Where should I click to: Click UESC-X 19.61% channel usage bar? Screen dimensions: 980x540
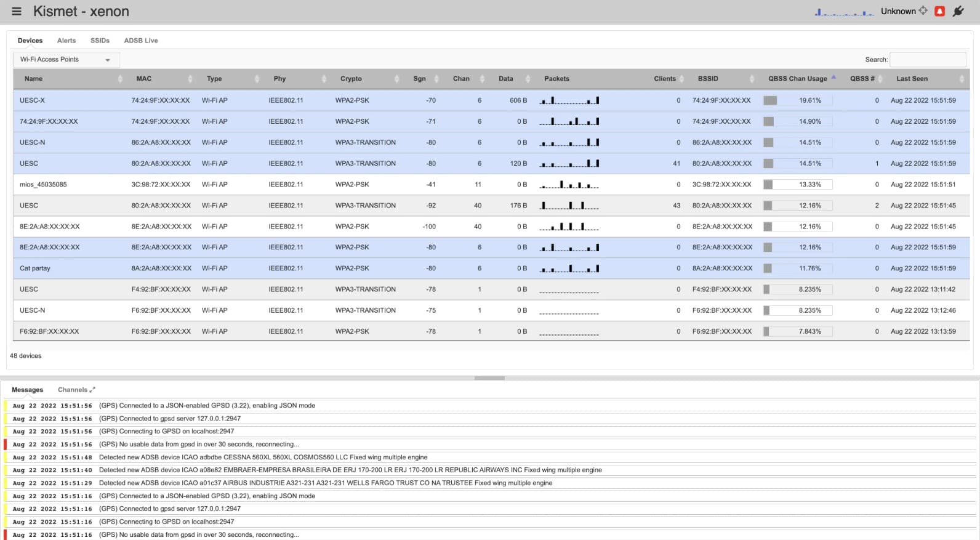click(798, 100)
